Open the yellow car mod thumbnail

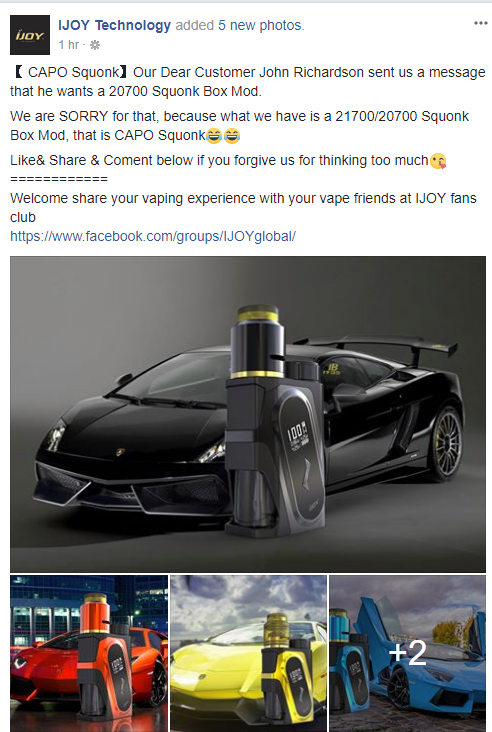248,654
